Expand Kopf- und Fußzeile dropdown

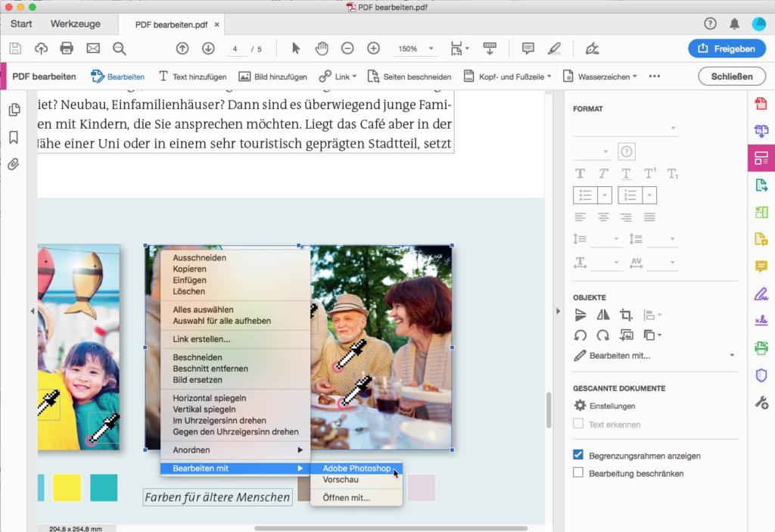coord(549,76)
